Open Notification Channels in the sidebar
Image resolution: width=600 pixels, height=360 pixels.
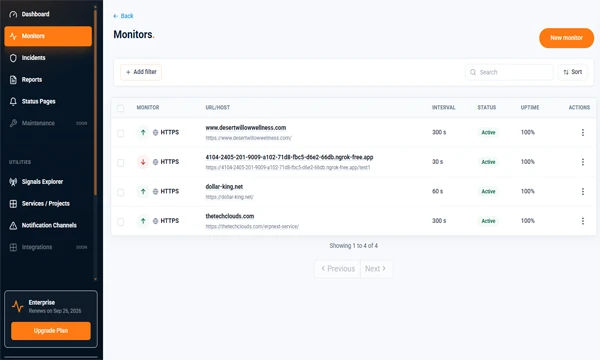click(48, 225)
